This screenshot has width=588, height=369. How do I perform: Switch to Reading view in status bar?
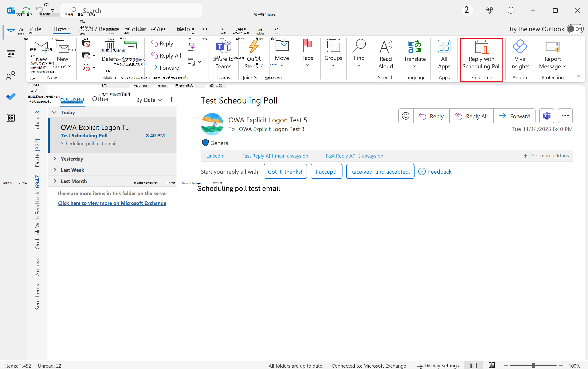pyautogui.click(x=491, y=365)
